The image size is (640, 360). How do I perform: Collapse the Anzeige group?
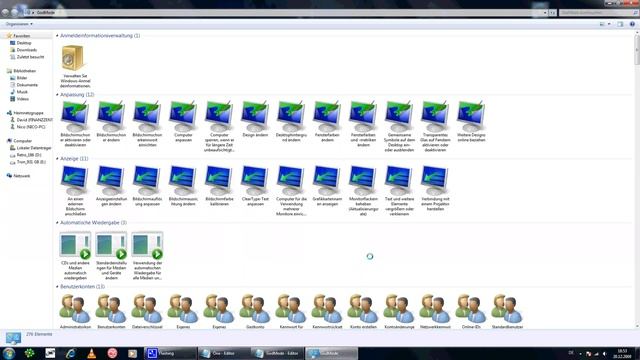tap(57, 159)
